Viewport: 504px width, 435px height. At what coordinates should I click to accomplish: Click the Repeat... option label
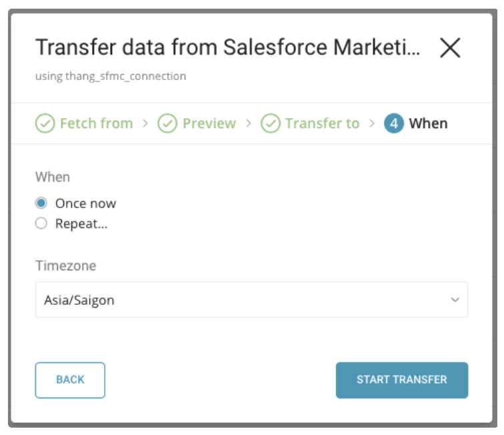(81, 224)
